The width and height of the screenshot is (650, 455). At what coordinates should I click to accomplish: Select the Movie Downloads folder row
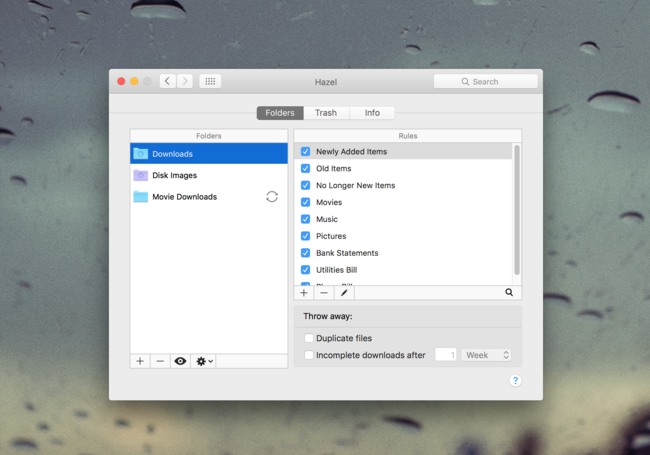pos(209,197)
